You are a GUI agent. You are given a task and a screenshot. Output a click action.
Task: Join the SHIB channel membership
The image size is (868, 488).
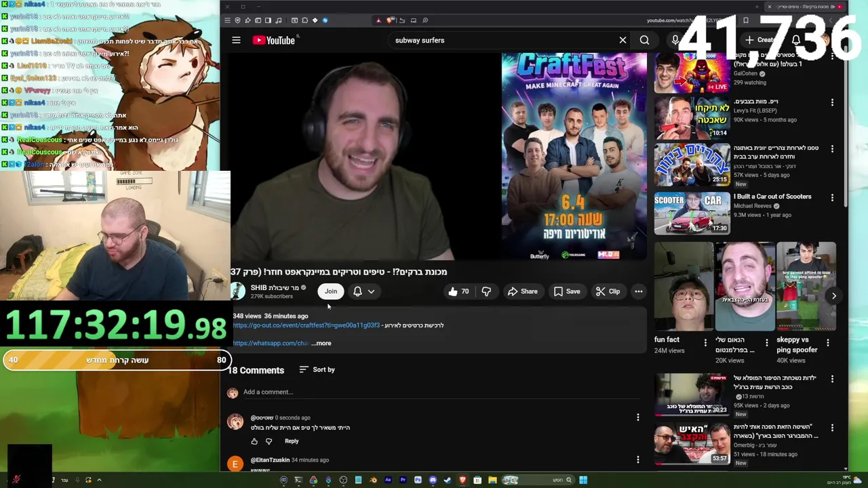pyautogui.click(x=330, y=291)
